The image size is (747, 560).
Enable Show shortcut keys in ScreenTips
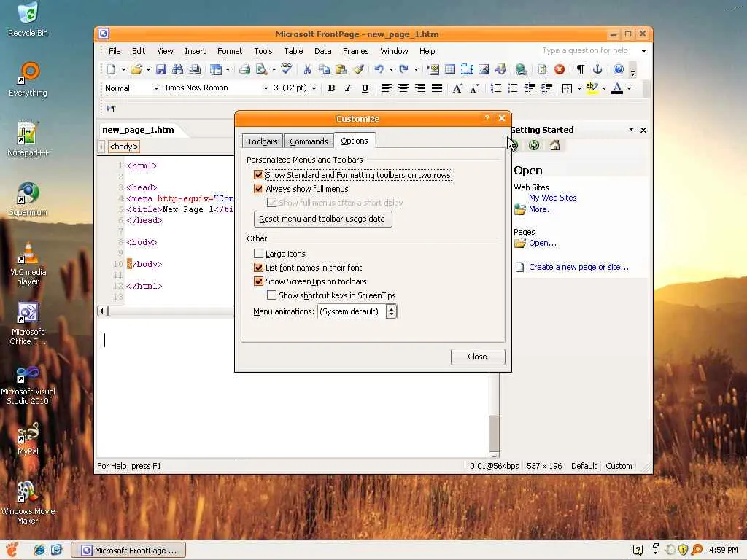pos(271,295)
